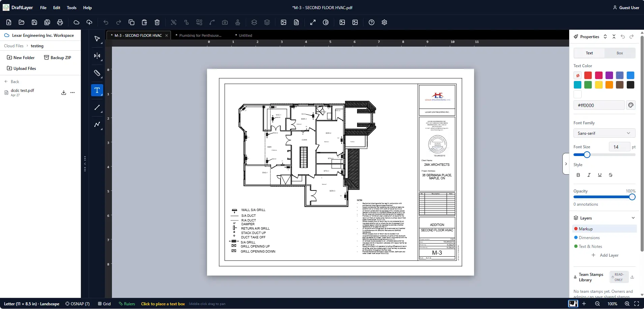Open settings via the gear icon
Screen dimensions: 644x309
point(384,22)
